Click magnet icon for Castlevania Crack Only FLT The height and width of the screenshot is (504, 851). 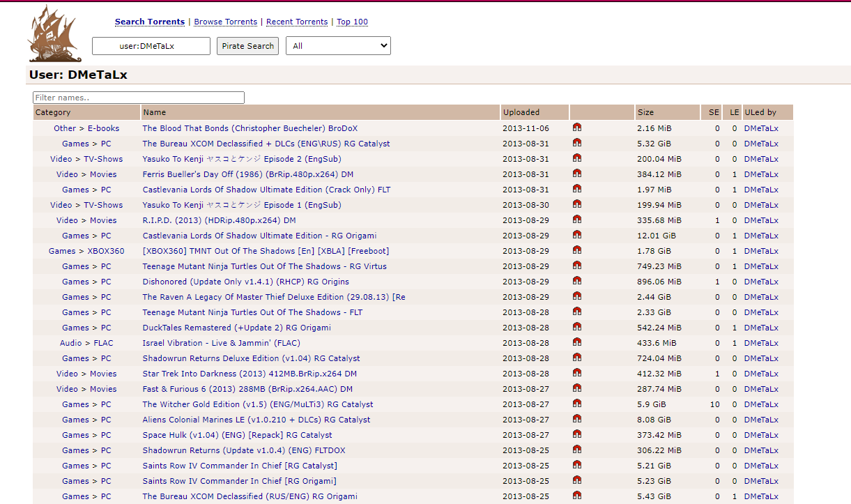(577, 189)
